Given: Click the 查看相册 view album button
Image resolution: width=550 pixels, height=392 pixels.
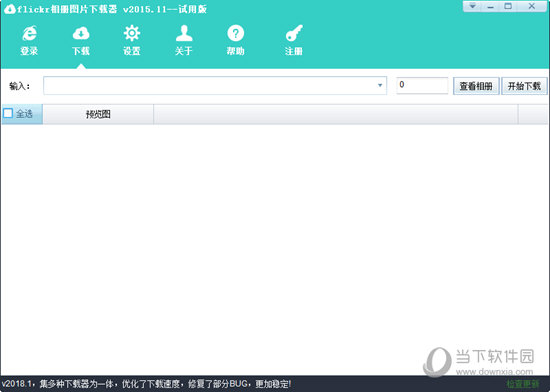Looking at the screenshot, I should pyautogui.click(x=476, y=86).
